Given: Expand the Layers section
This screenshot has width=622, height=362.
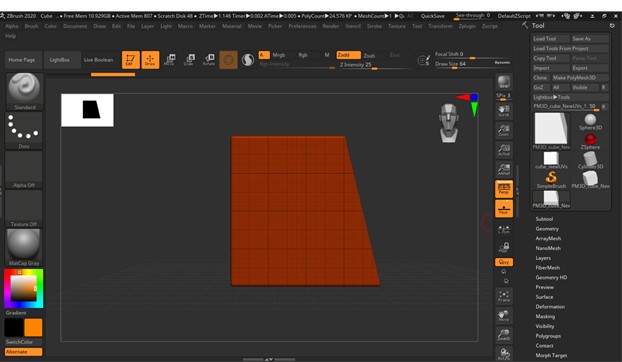Looking at the screenshot, I should (543, 258).
